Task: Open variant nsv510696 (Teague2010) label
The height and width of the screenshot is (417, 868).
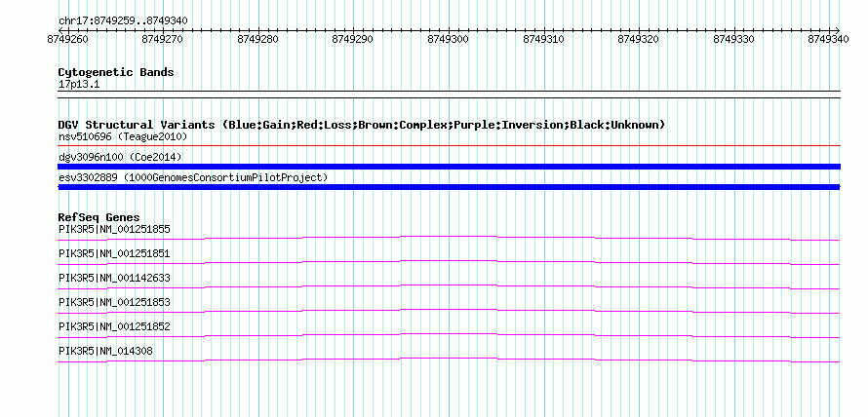Action: [123, 136]
